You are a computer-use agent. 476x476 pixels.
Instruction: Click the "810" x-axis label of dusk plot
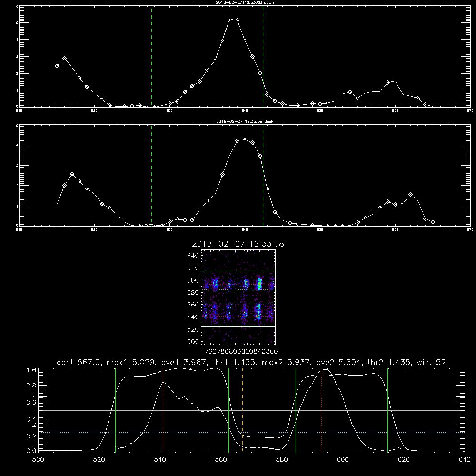point(19,230)
